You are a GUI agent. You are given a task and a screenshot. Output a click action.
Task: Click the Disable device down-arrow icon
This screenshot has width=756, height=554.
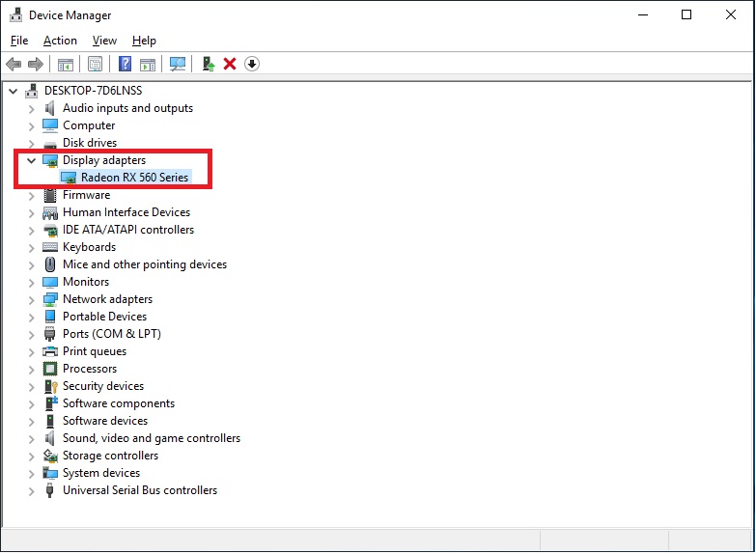point(252,64)
